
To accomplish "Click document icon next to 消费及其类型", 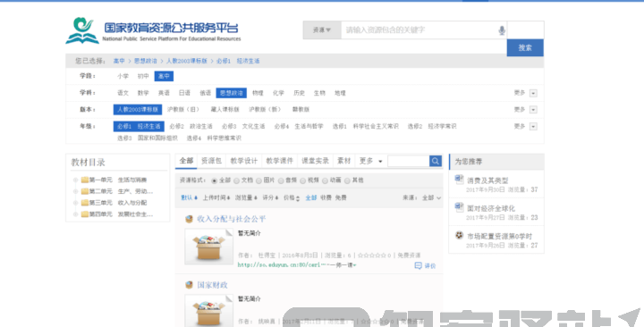I will coord(459,180).
